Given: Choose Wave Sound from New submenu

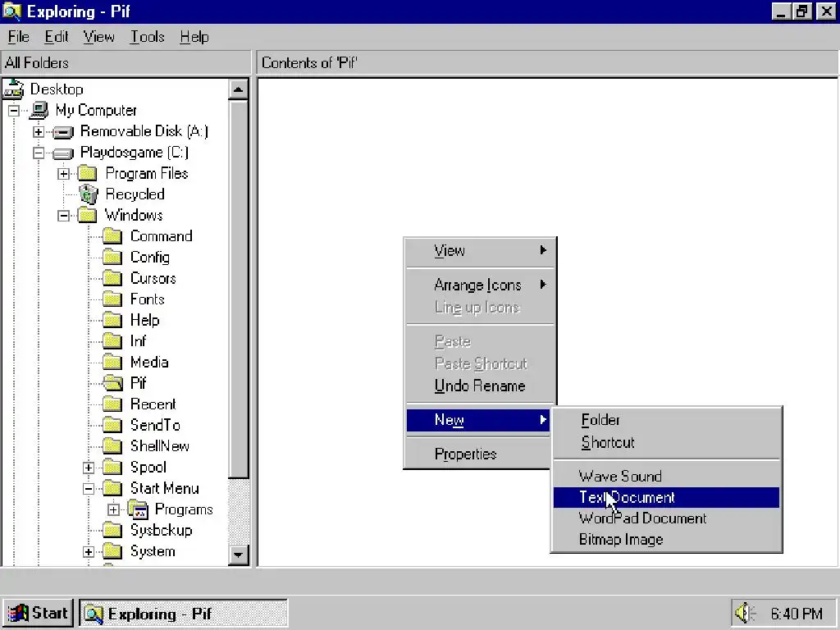Looking at the screenshot, I should (666, 477).
